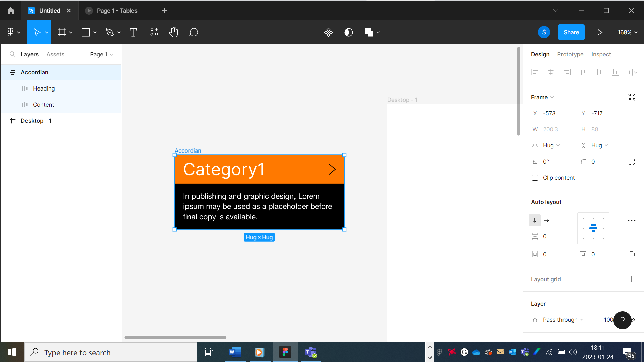
Task: Click the canvas horizontal scrollbar
Action: click(x=175, y=337)
